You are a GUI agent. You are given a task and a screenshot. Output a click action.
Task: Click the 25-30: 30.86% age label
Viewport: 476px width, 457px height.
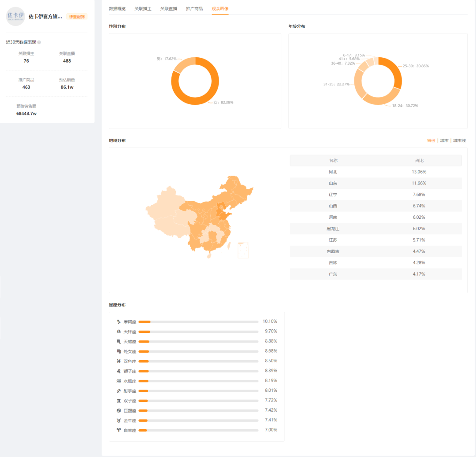(416, 66)
